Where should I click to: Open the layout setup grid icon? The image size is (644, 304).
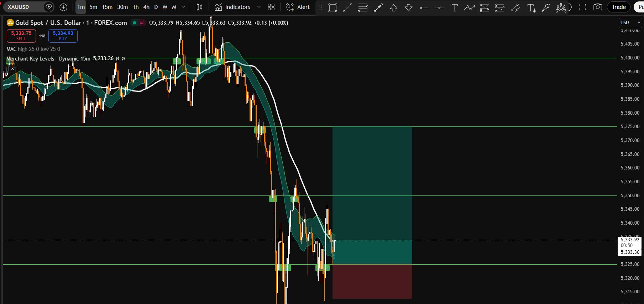(271, 7)
